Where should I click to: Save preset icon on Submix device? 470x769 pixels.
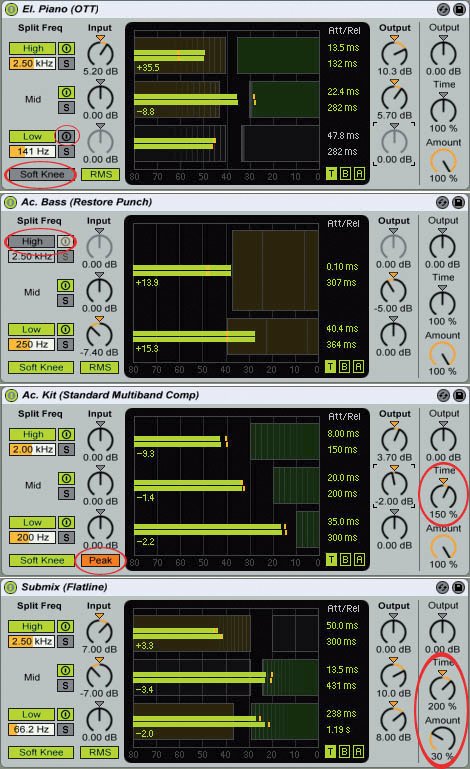[x=458, y=587]
